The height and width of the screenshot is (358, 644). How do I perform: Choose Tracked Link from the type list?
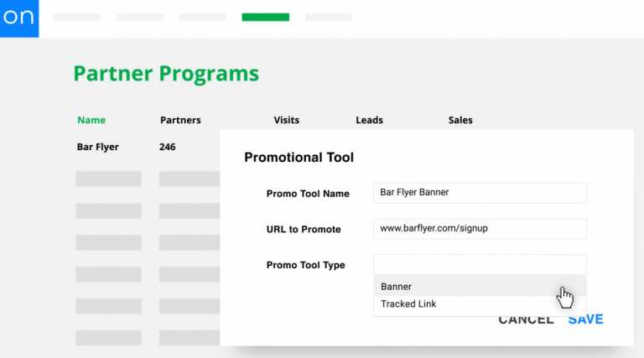click(x=480, y=304)
